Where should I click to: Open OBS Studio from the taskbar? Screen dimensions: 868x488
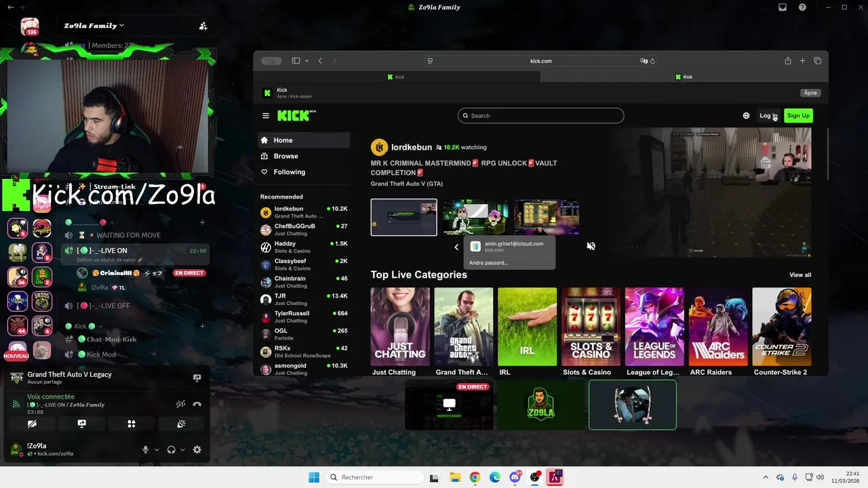[535, 477]
